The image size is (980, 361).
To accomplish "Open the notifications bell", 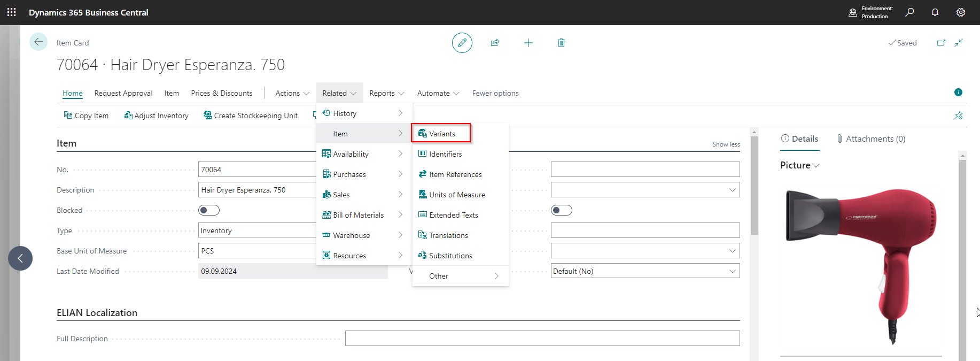I will 935,12.
